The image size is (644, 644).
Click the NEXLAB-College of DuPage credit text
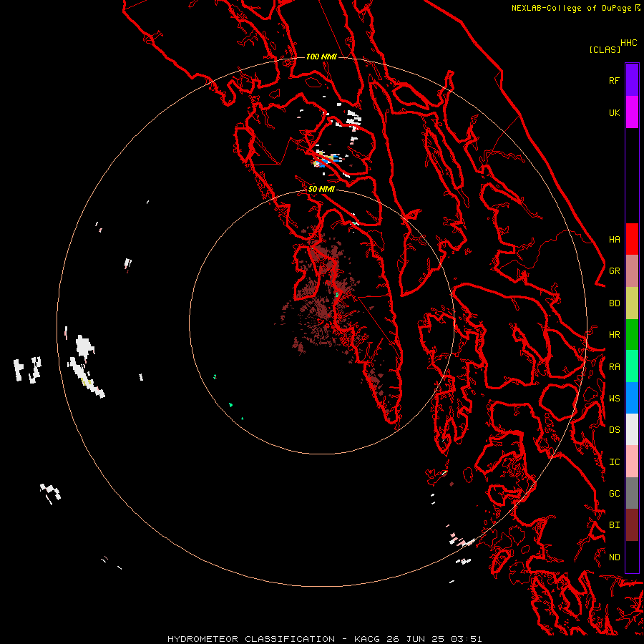(571, 8)
